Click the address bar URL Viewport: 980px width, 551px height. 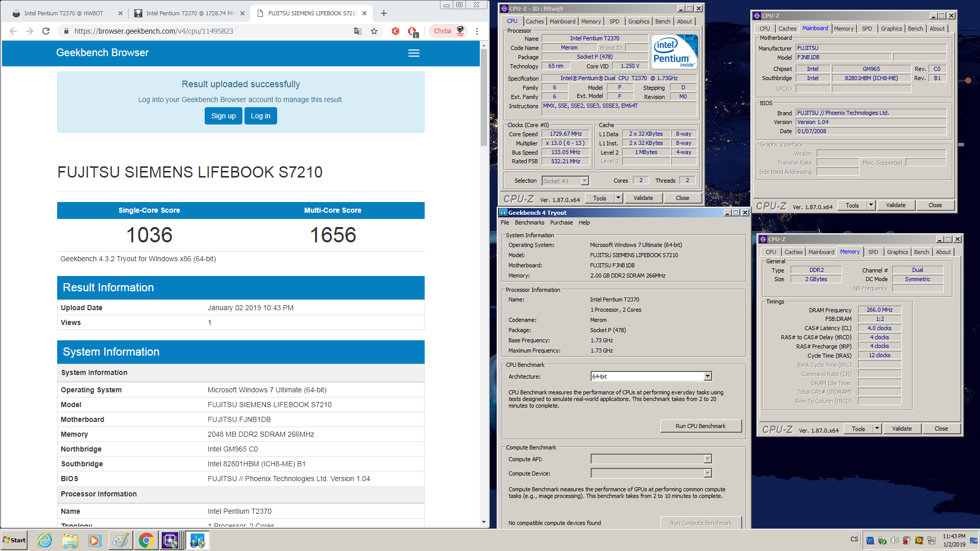coord(154,31)
